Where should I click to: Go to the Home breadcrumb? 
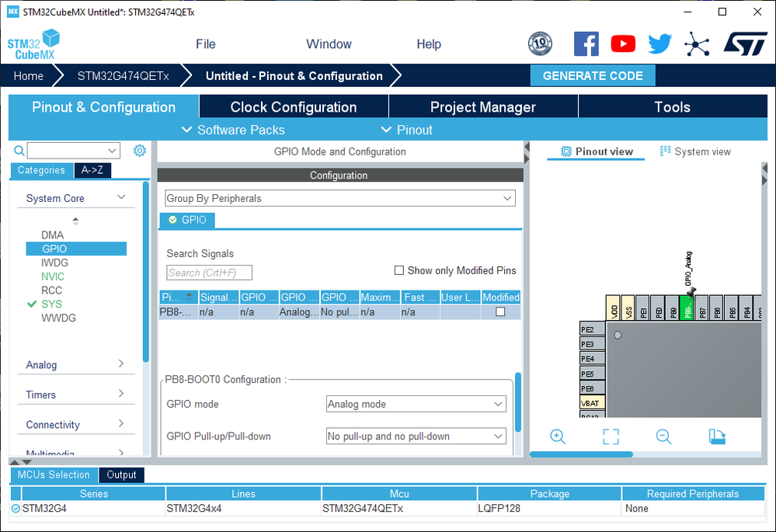28,75
